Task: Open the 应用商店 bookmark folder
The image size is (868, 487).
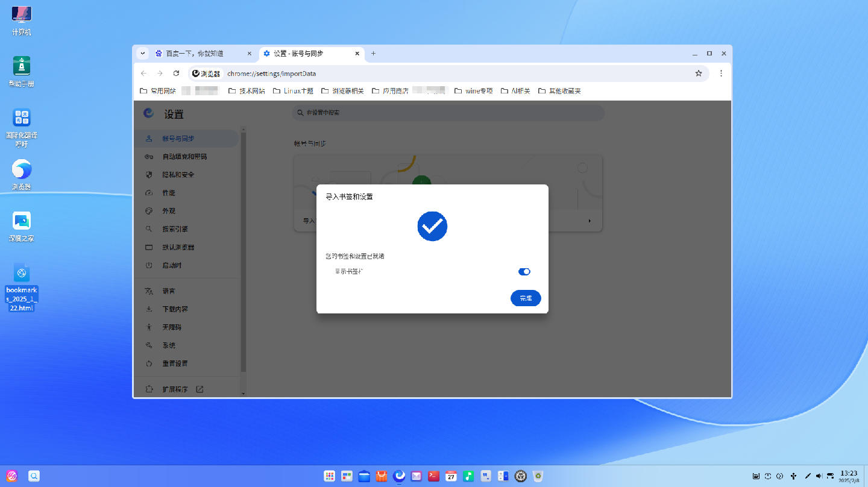Action: 390,91
